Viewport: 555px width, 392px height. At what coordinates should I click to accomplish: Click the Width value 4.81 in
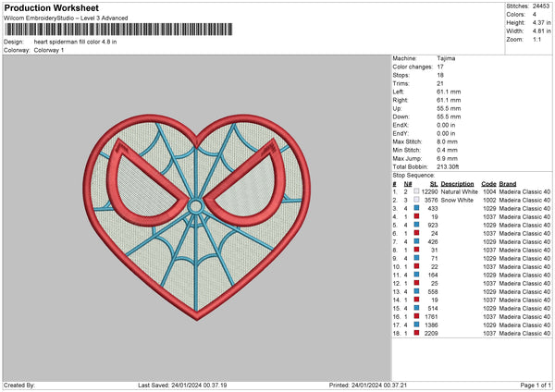pos(541,31)
